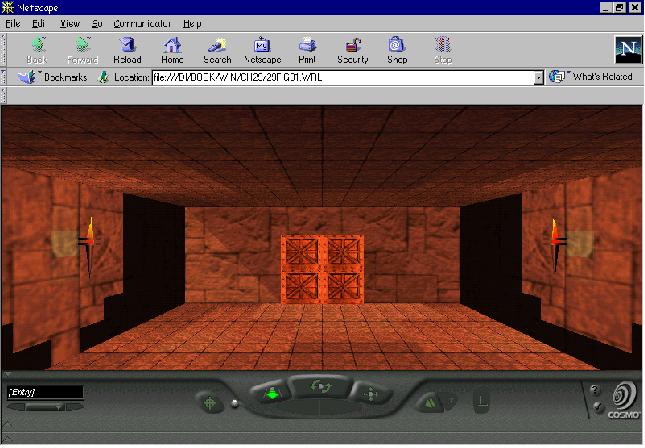The image size is (645, 448).
Task: Click the small round change-controls switch
Action: 235,403
